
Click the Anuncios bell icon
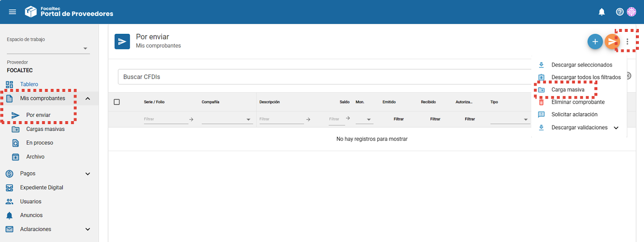pyautogui.click(x=9, y=215)
